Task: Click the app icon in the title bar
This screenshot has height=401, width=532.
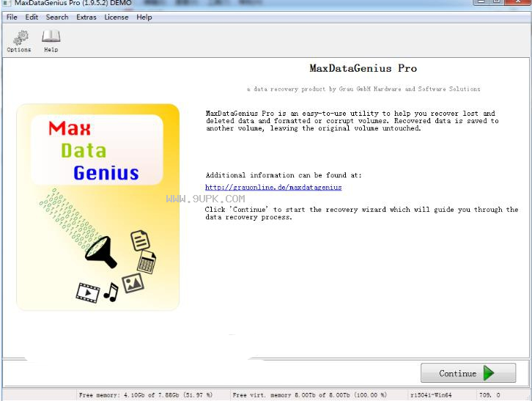Action: click(x=7, y=3)
